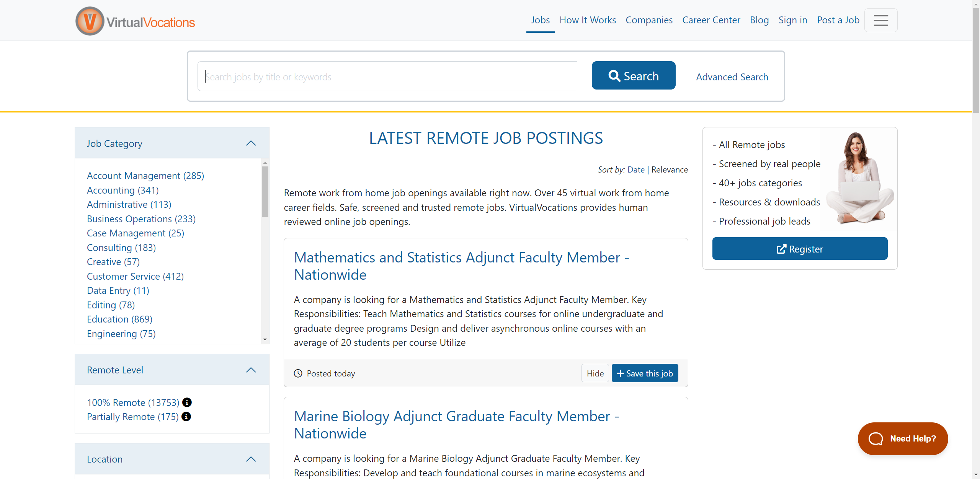
Task: Click the Register button with external-link icon
Action: click(799, 249)
